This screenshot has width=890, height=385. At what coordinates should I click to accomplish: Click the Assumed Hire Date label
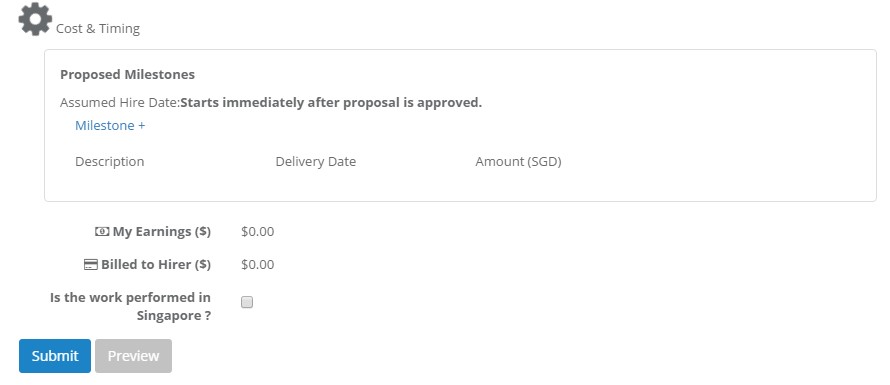click(x=120, y=103)
